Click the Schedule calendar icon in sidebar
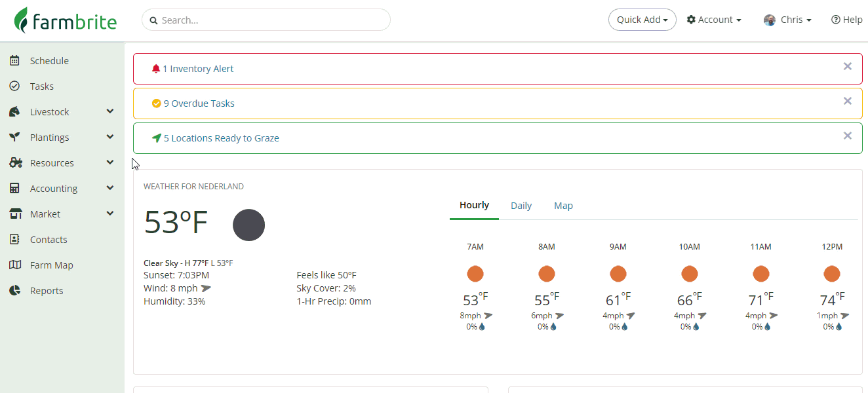 14,61
